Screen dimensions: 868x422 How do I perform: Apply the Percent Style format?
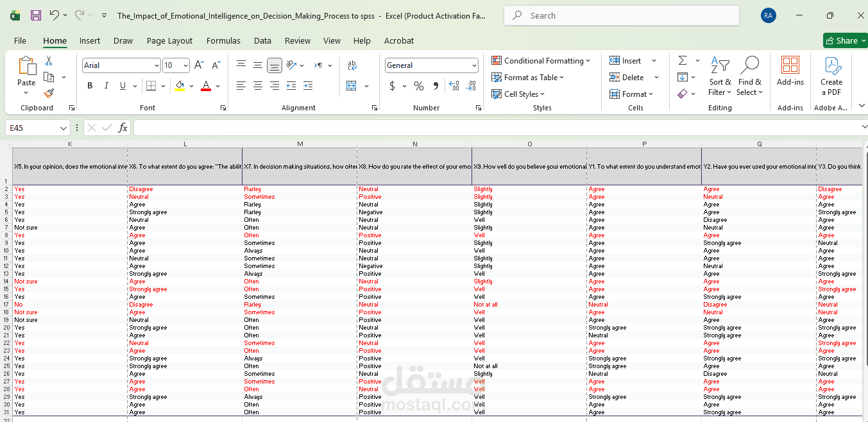pyautogui.click(x=419, y=86)
